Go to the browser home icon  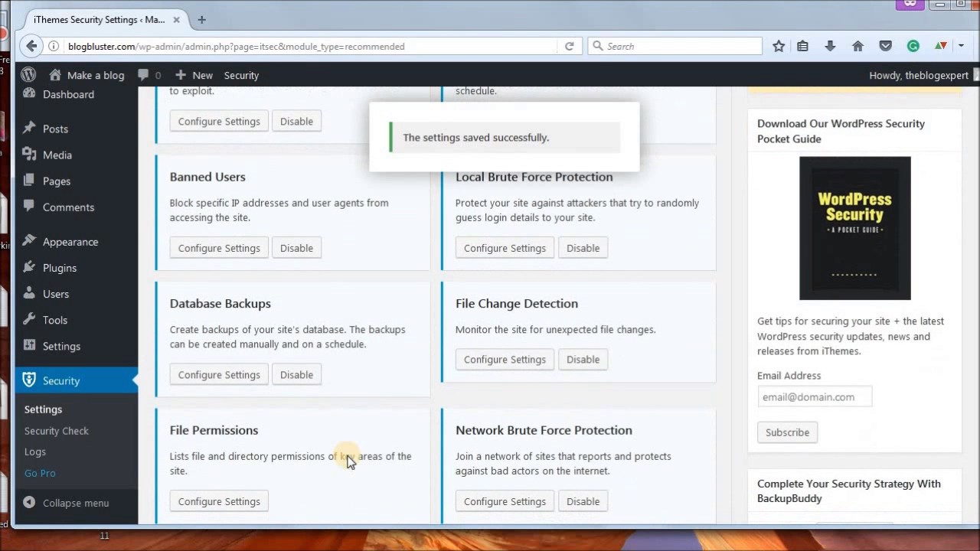pyautogui.click(x=857, y=46)
